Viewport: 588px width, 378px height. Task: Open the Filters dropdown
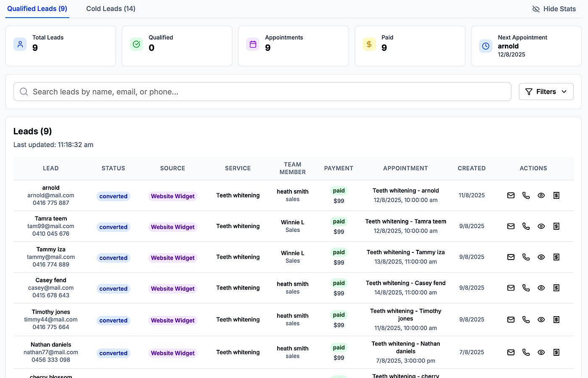(x=546, y=91)
